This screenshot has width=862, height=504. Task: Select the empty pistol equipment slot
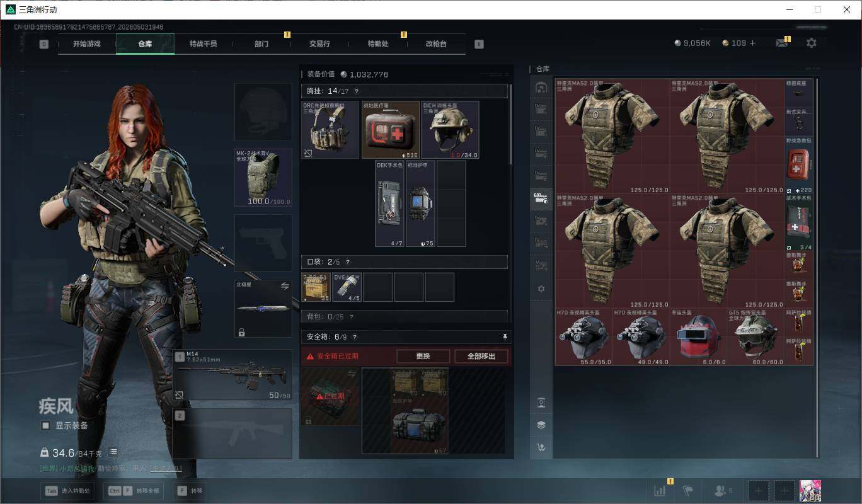[263, 243]
